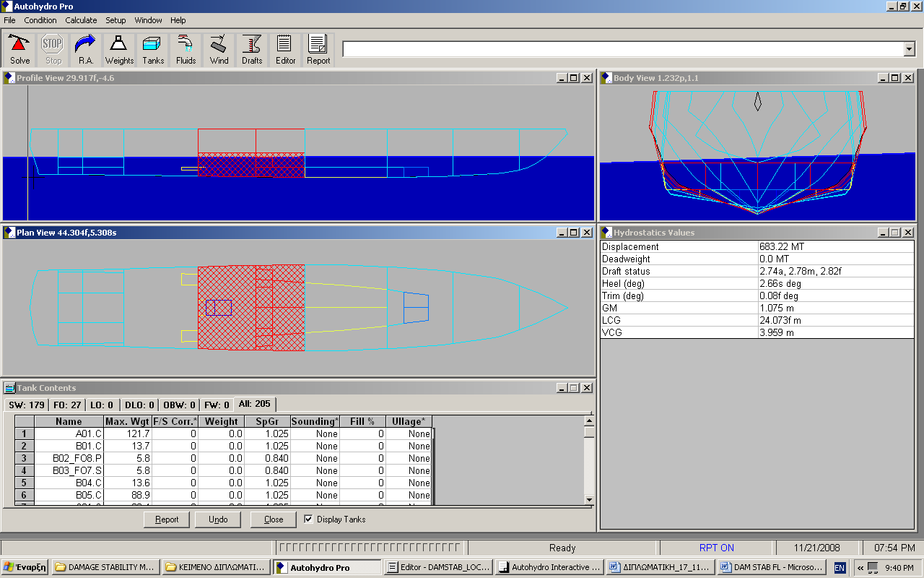This screenshot has width=924, height=578.
Task: Click the EN language indicator in taskbar
Action: [840, 568]
